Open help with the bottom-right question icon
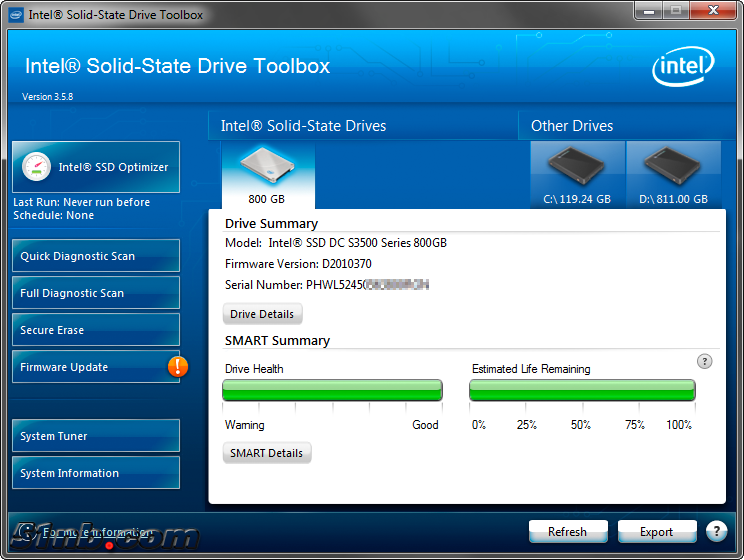 click(716, 531)
